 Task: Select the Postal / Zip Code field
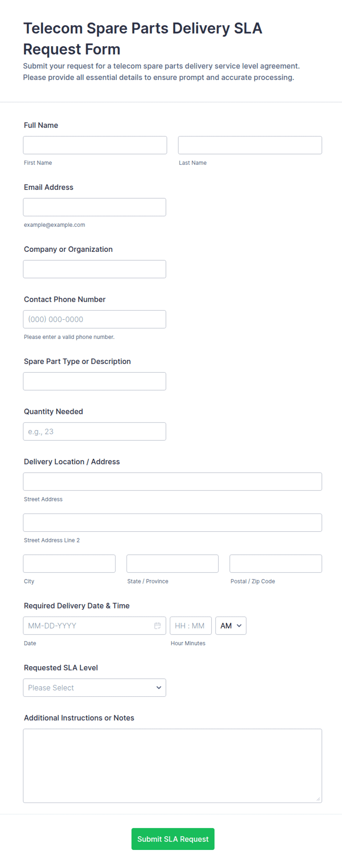pyautogui.click(x=276, y=564)
